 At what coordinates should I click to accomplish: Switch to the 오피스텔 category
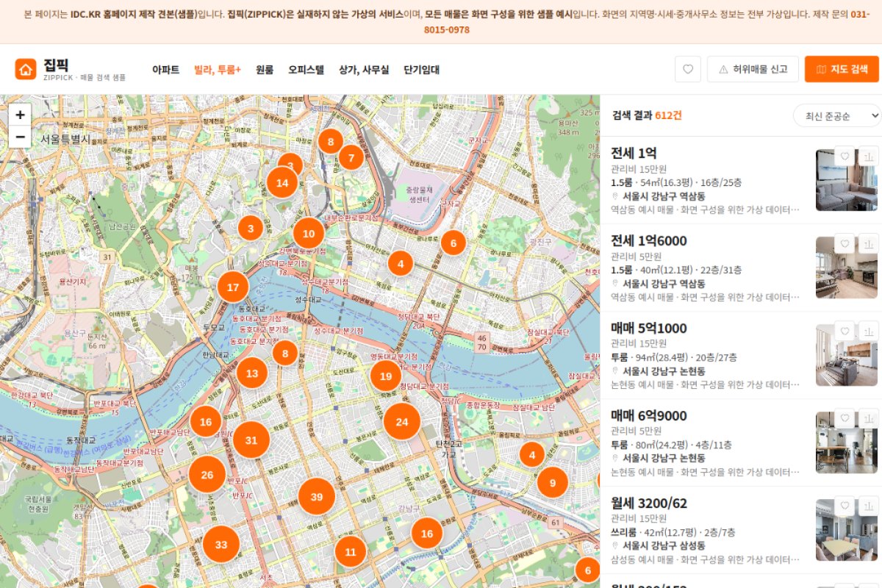(x=306, y=70)
